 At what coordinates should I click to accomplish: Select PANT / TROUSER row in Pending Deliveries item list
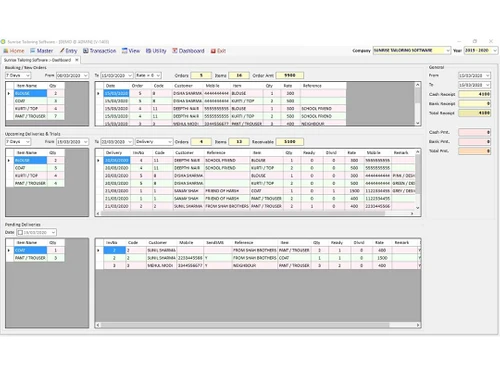pyautogui.click(x=35, y=258)
